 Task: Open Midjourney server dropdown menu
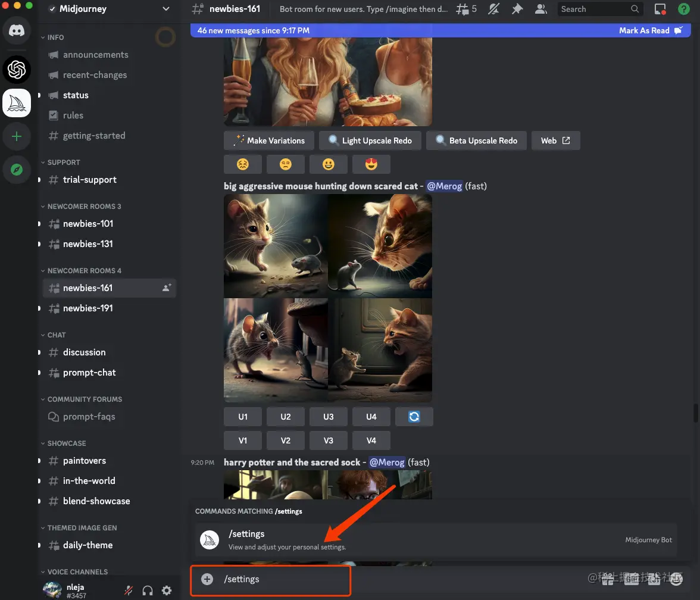coord(165,9)
